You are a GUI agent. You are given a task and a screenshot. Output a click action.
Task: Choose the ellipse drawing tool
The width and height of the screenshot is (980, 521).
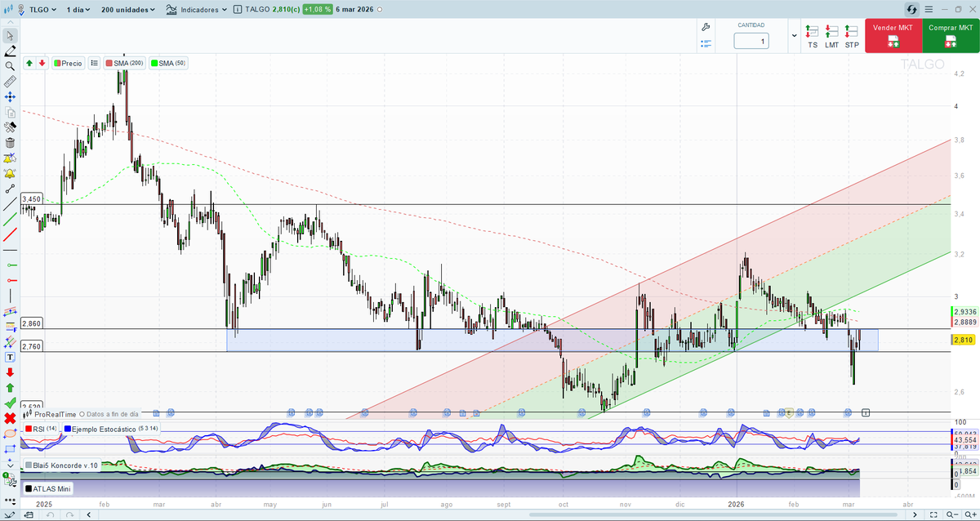click(x=10, y=434)
